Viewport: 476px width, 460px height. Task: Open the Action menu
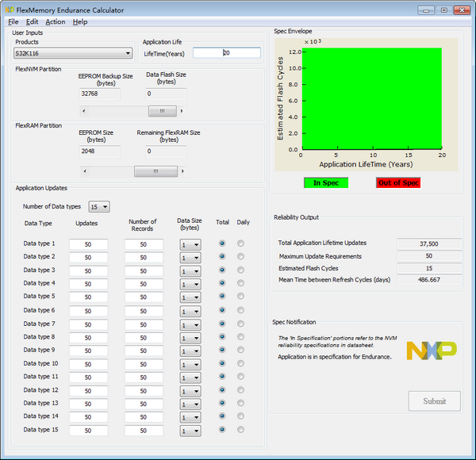tap(56, 21)
